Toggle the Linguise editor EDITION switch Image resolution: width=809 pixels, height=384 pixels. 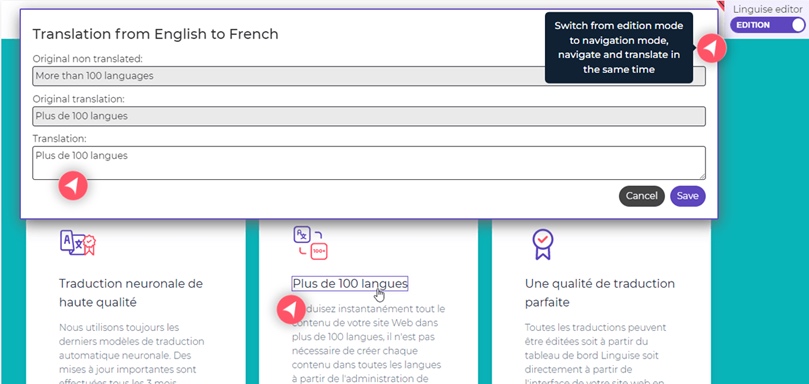pos(767,25)
